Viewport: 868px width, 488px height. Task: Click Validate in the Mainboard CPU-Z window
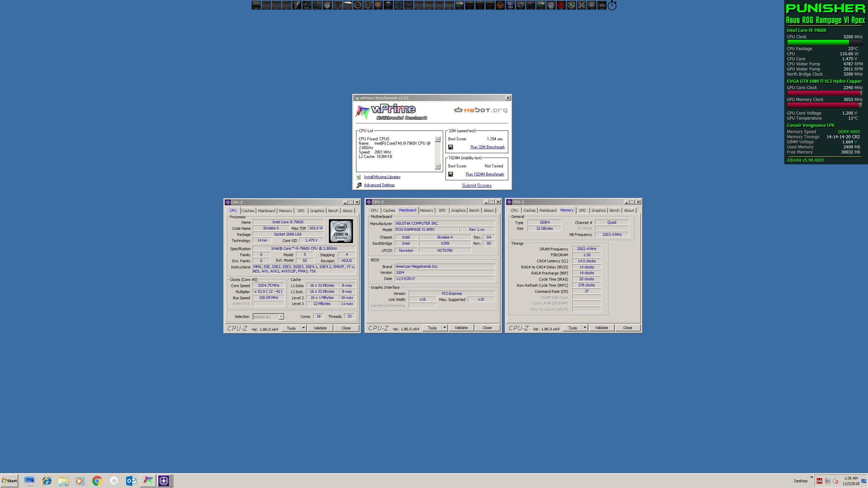click(x=461, y=328)
